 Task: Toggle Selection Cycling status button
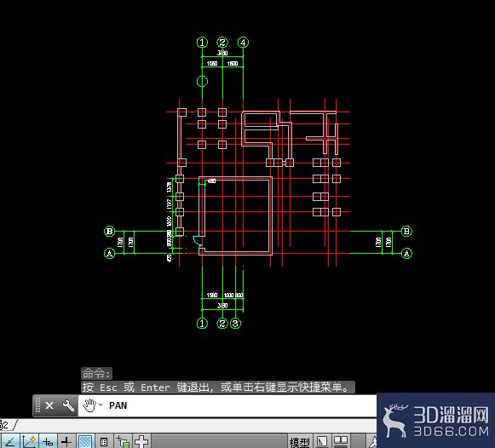123,442
